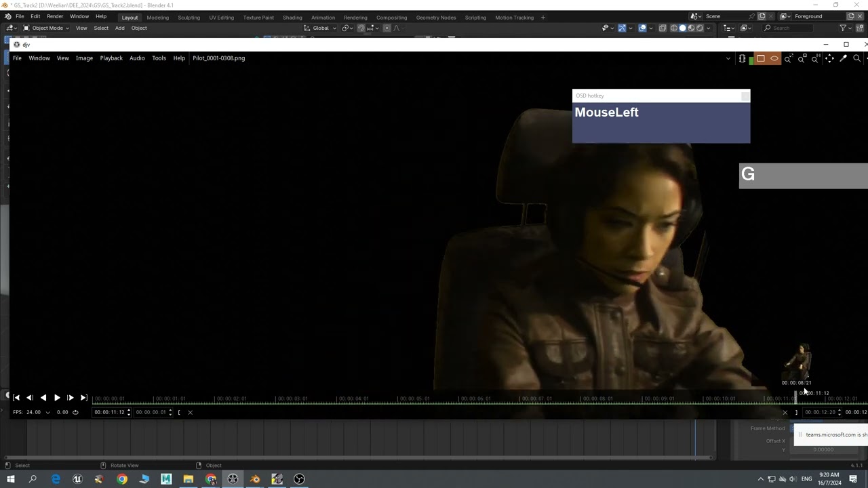This screenshot has height=488, width=868.
Task: Toggle playback loop mode icon beside 0.00
Action: (x=75, y=412)
